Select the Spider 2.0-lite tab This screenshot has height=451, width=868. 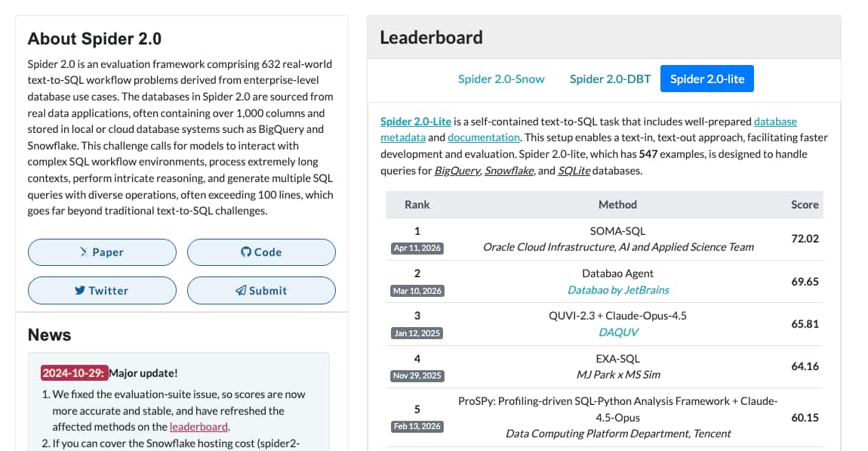click(706, 78)
